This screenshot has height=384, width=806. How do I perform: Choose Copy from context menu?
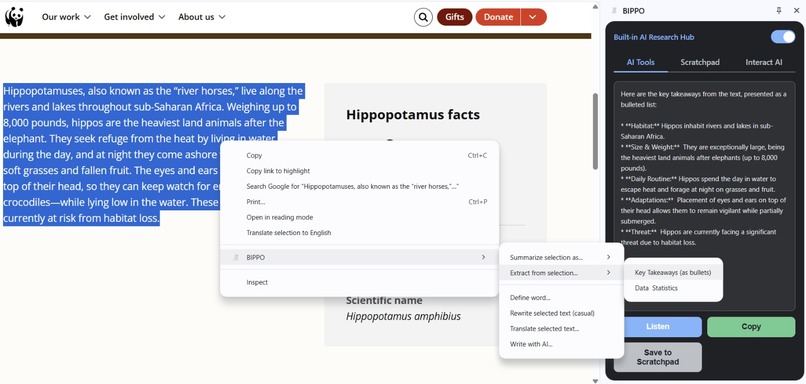[360, 155]
